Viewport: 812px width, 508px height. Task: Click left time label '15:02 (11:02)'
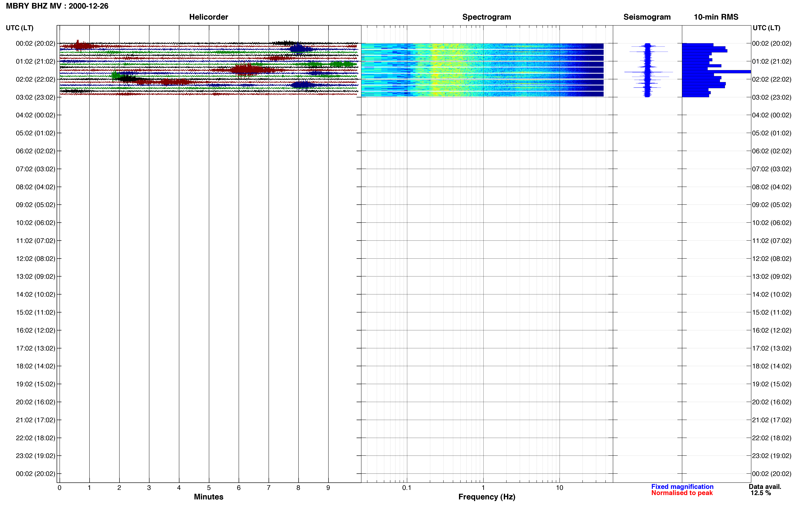click(x=36, y=313)
